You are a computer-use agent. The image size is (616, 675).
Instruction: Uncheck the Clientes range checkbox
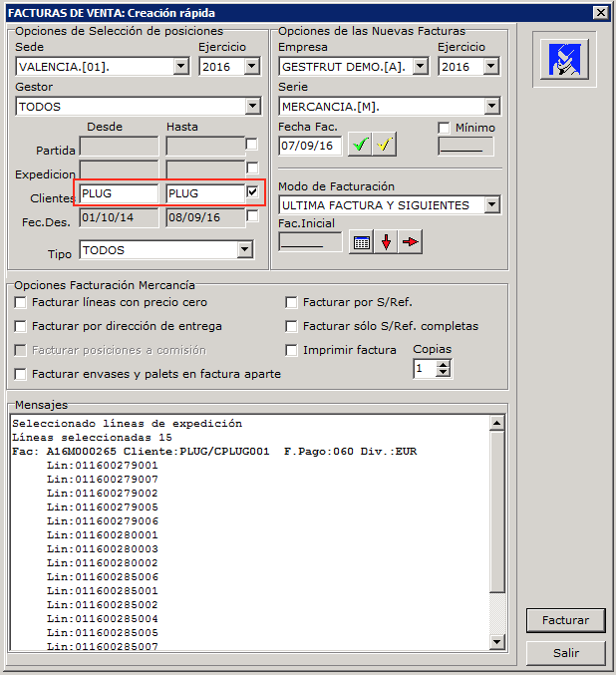[252, 191]
